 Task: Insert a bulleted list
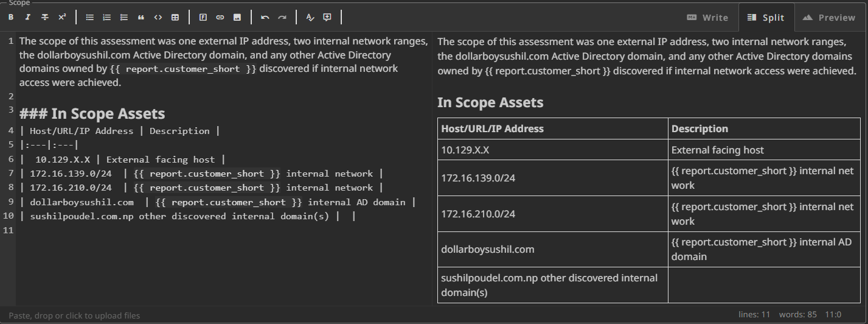90,18
